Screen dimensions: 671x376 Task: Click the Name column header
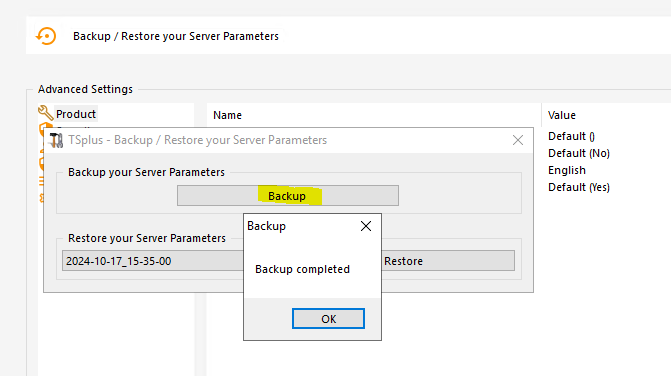pyautogui.click(x=227, y=115)
